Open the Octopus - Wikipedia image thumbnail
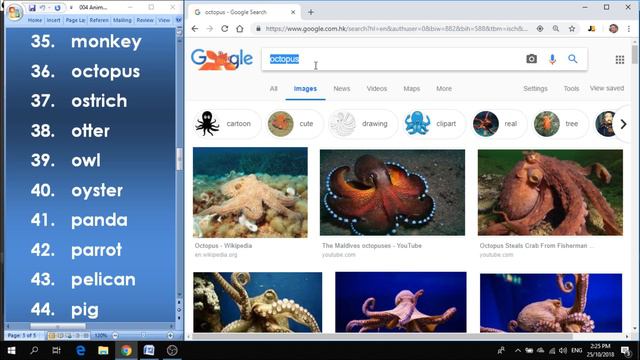The width and height of the screenshot is (640, 360). click(x=250, y=192)
